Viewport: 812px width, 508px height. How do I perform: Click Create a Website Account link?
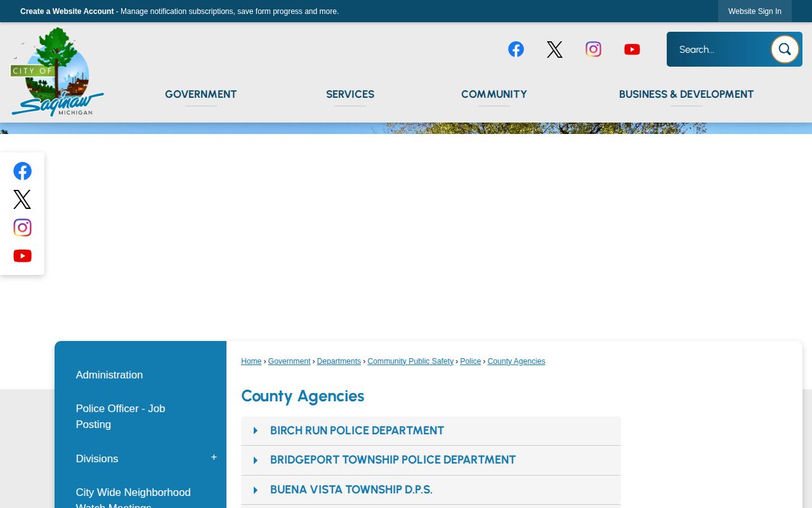67,11
